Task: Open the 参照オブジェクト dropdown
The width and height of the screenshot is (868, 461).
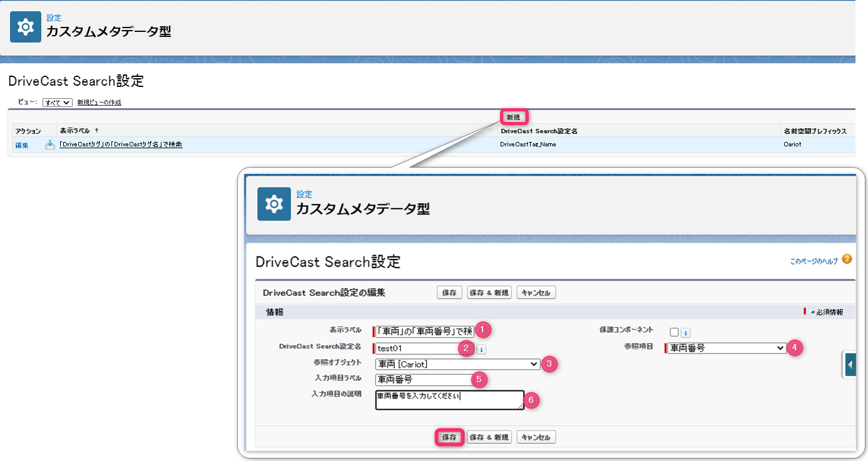Action: coord(457,364)
